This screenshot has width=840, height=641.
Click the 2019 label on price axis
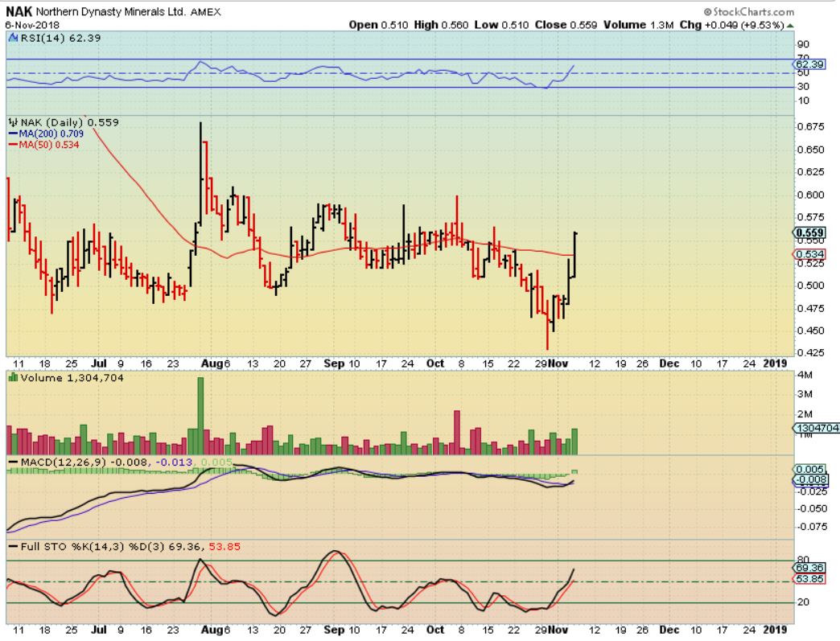point(775,364)
